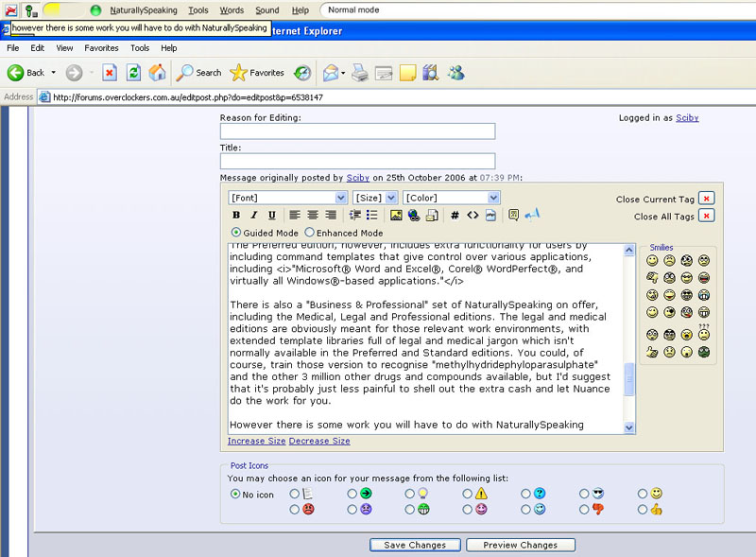The image size is (756, 557).
Task: Open the Mail toolbar button
Action: [x=331, y=73]
